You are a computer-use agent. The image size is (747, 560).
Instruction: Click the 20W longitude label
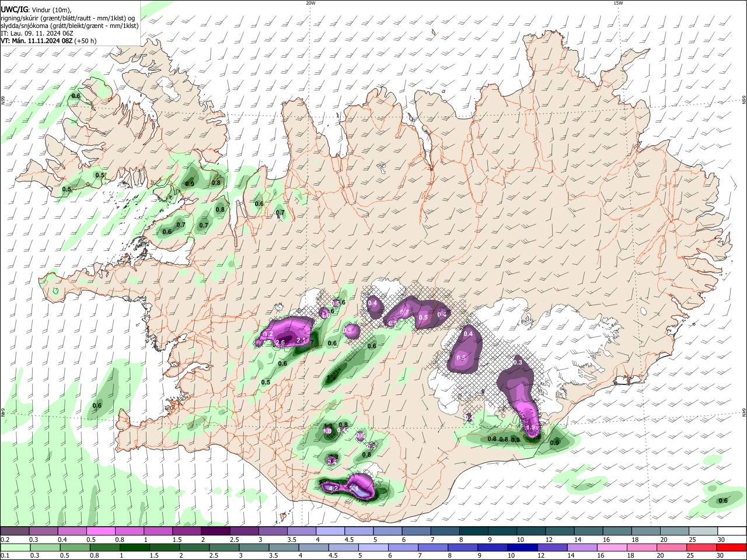pos(310,3)
